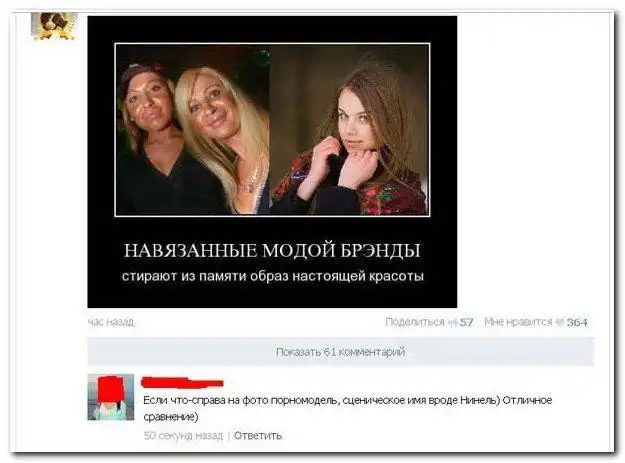Click the black border of demotivator image
Image resolution: width=625 pixels, height=463 pixels.
pyautogui.click(x=272, y=29)
